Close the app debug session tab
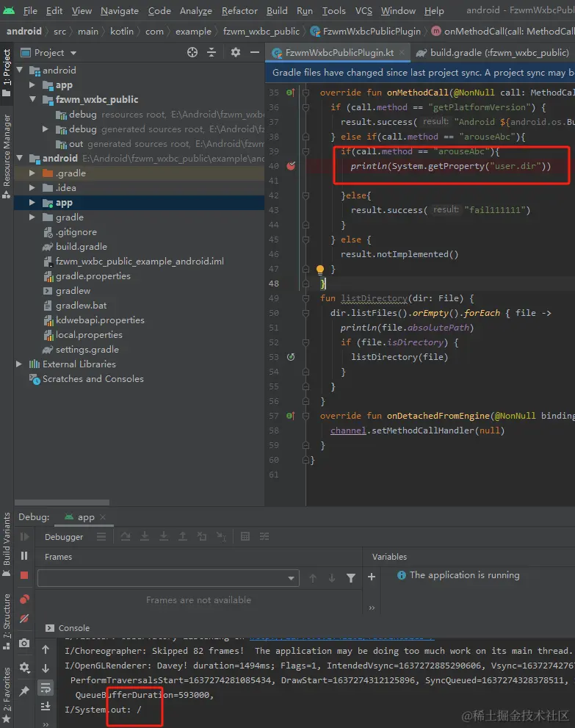The height and width of the screenshot is (728, 575). pyautogui.click(x=103, y=517)
